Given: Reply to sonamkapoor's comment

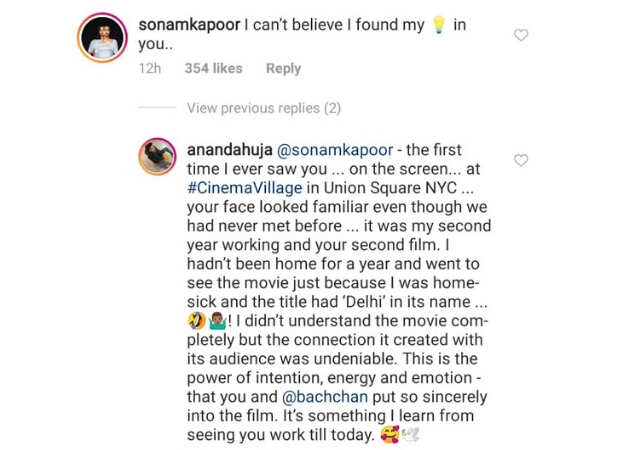Looking at the screenshot, I should 283,68.
